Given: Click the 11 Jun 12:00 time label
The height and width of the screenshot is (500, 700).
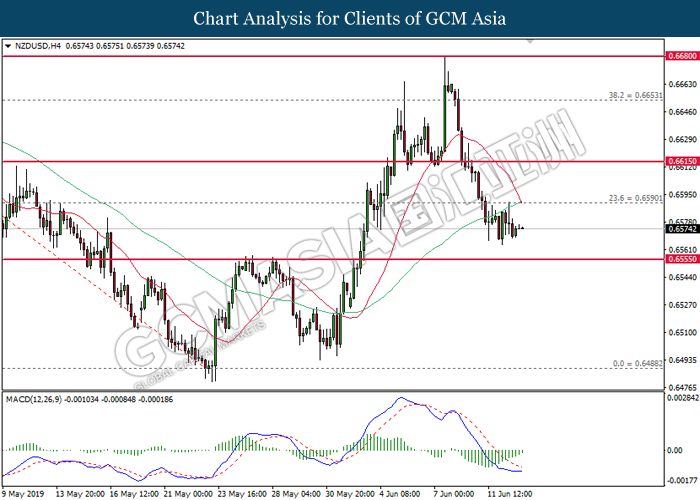Looking at the screenshot, I should [510, 494].
